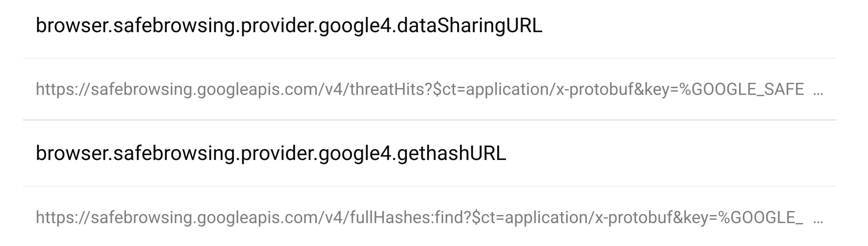Click the word gethashURL in second preference
Screen dimensions: 868x246
click(451, 154)
